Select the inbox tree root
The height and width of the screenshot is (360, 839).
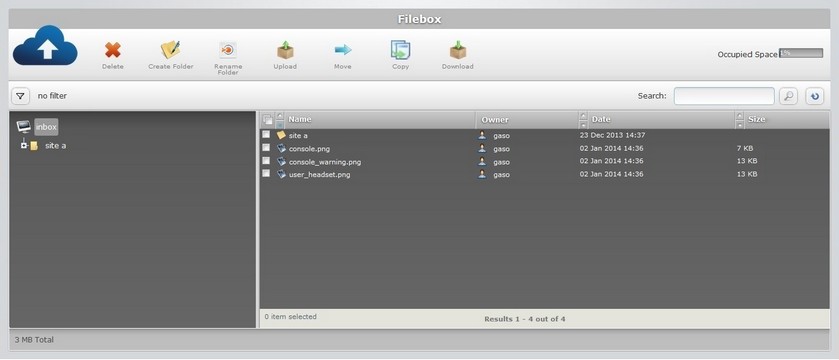click(x=47, y=127)
